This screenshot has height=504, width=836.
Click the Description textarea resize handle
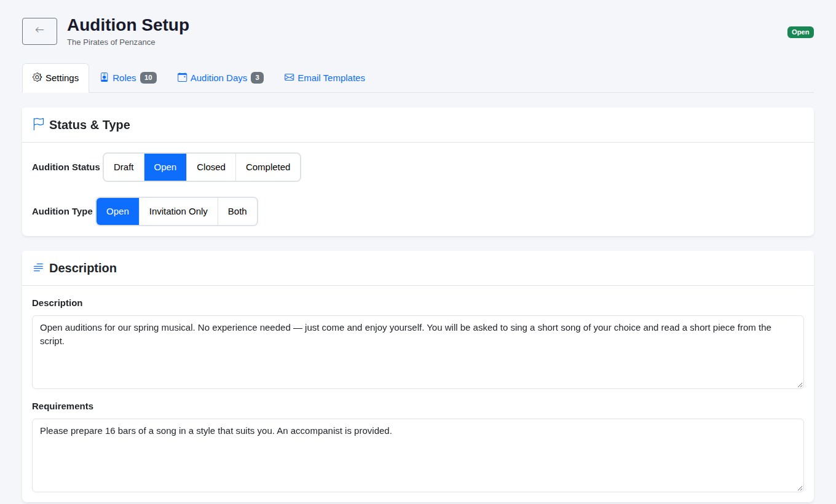[x=800, y=385]
